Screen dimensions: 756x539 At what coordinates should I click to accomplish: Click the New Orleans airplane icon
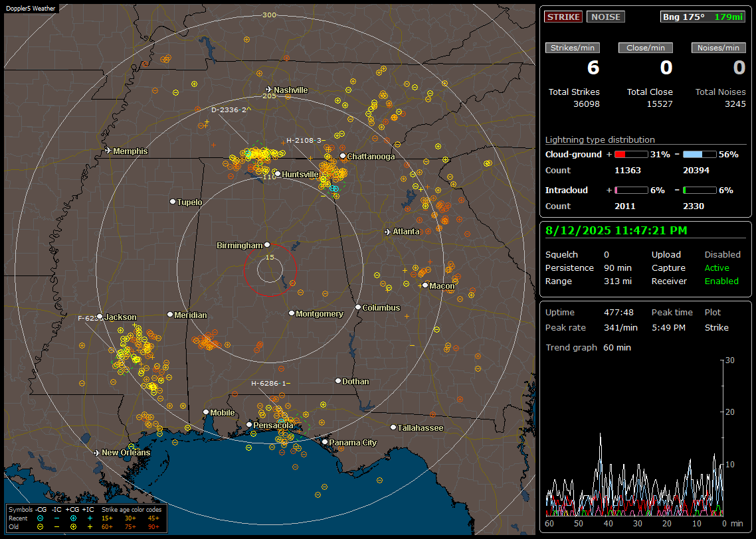tap(97, 453)
